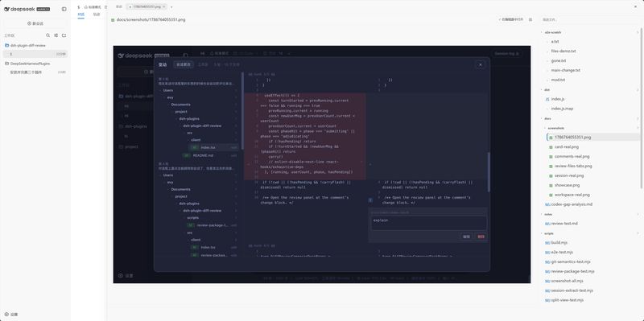Open screenshot-all.mjs in file tree

pos(568,281)
